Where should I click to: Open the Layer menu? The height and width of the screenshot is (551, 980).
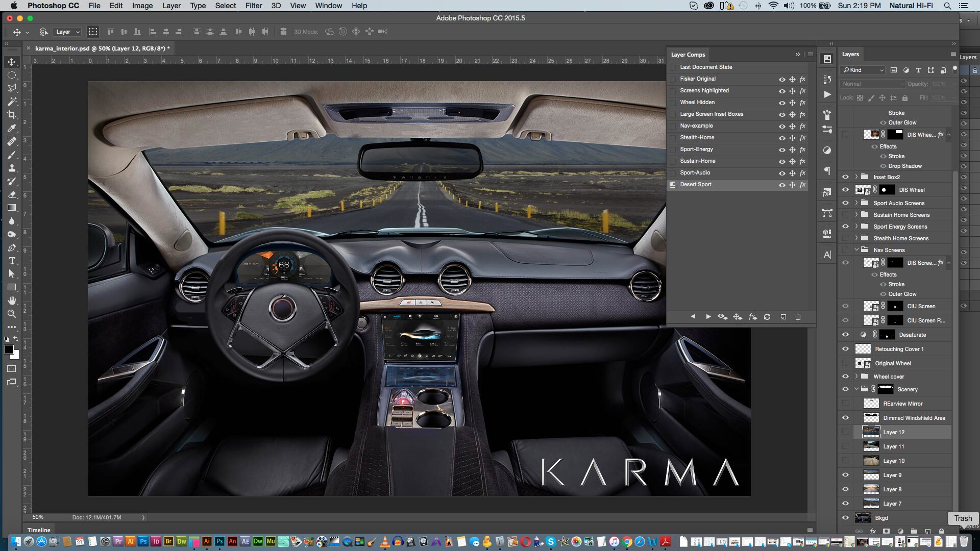(171, 6)
